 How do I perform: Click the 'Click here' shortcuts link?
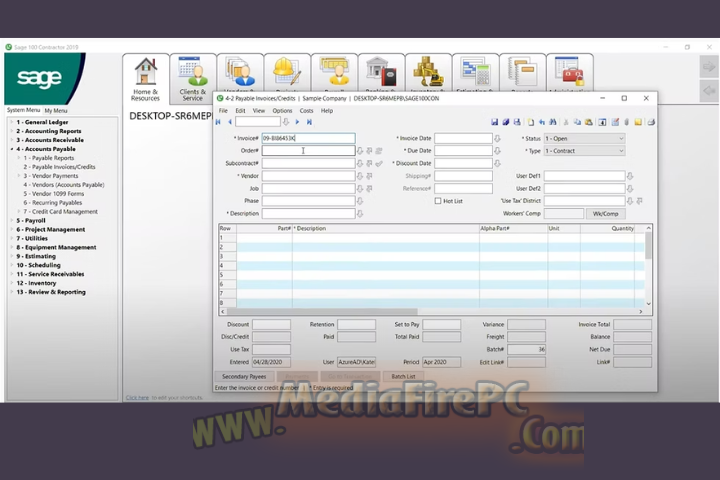pyautogui.click(x=137, y=397)
